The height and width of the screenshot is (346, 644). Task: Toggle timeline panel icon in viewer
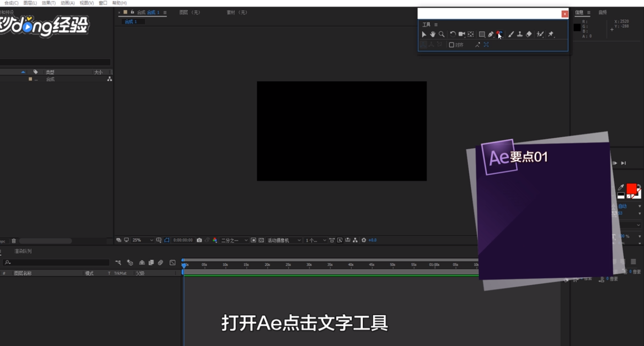348,240
